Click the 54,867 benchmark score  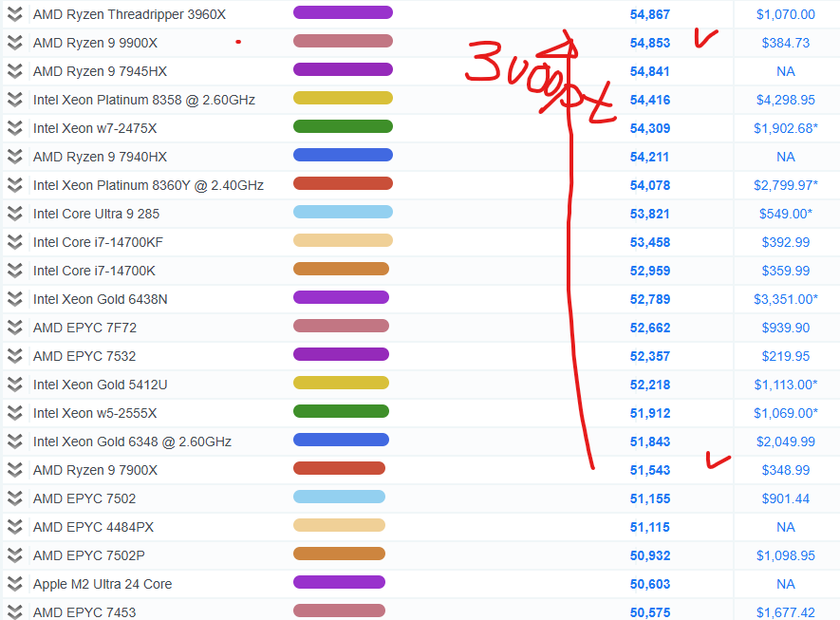click(650, 14)
